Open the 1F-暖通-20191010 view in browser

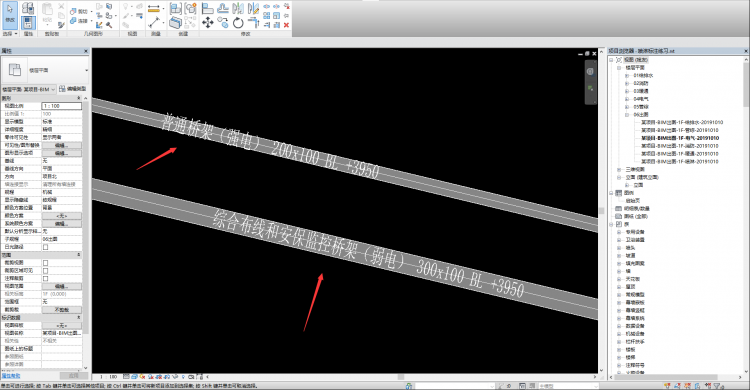coord(680,154)
